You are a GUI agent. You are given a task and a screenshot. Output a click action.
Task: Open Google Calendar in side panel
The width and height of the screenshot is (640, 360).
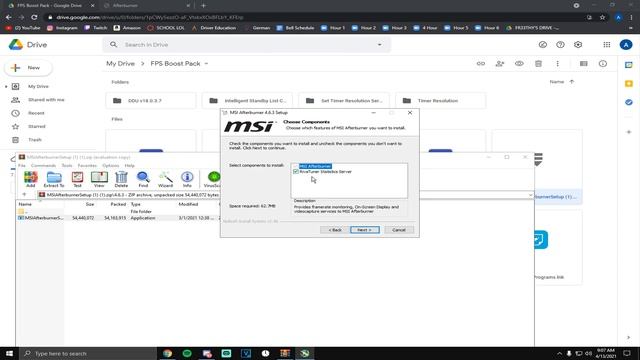point(629,65)
